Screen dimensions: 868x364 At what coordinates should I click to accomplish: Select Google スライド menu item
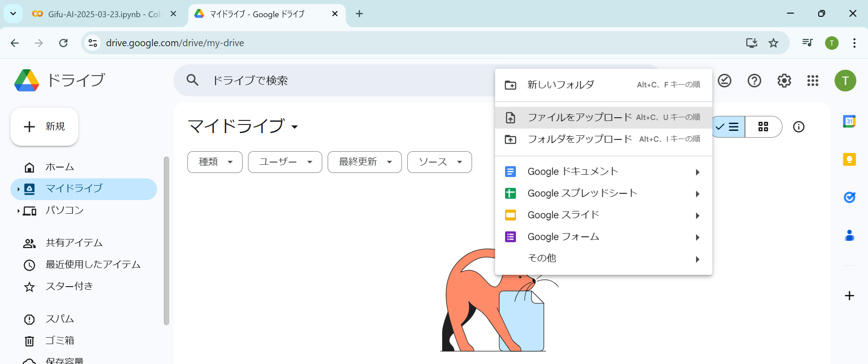point(604,216)
